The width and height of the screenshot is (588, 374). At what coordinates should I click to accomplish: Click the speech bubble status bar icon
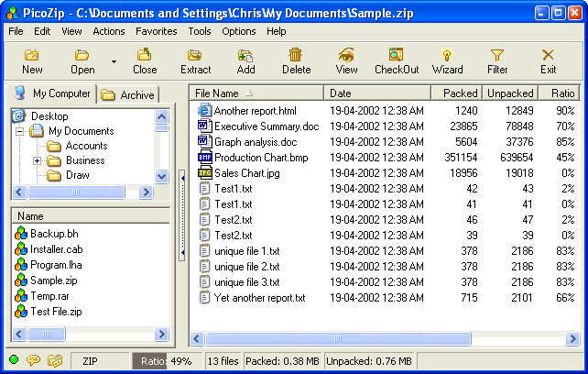pyautogui.click(x=33, y=360)
